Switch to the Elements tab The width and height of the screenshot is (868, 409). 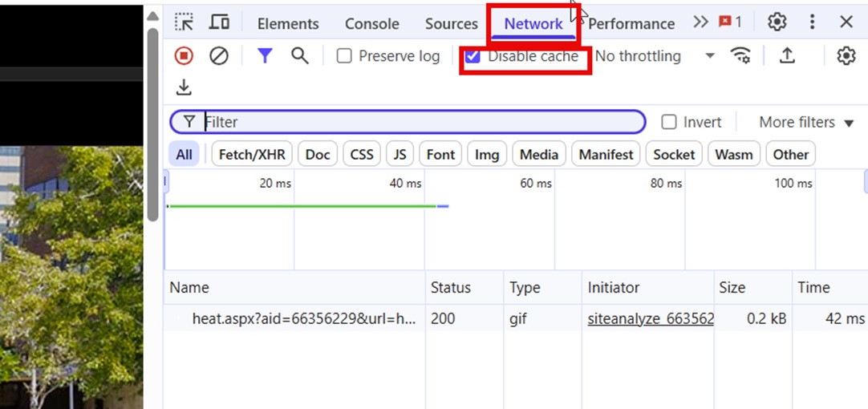[288, 24]
